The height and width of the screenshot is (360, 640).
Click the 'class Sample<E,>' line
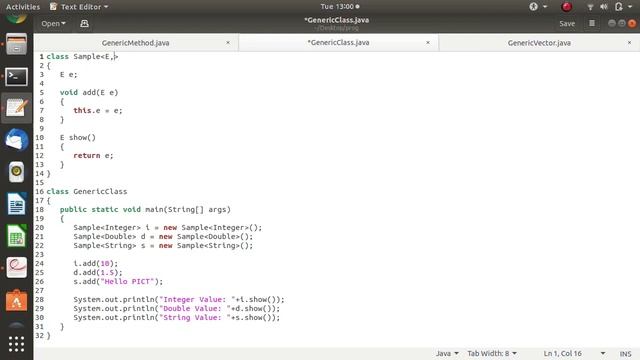click(82, 56)
